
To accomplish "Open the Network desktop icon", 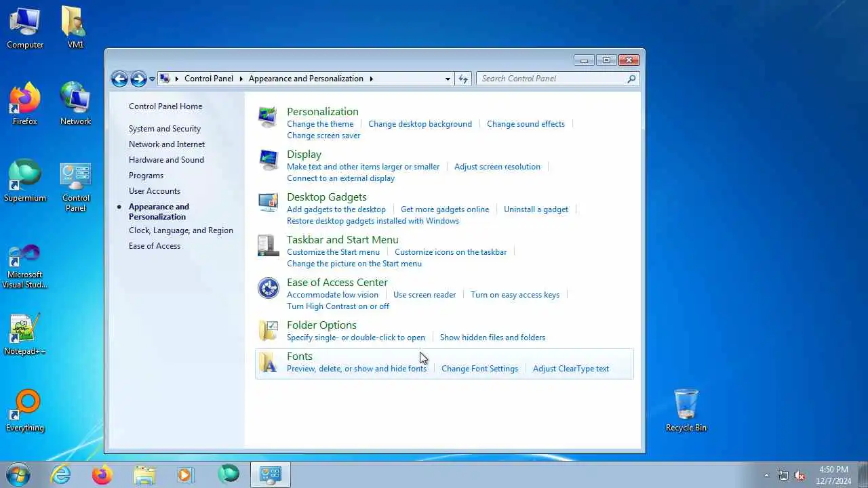I will tap(75, 104).
